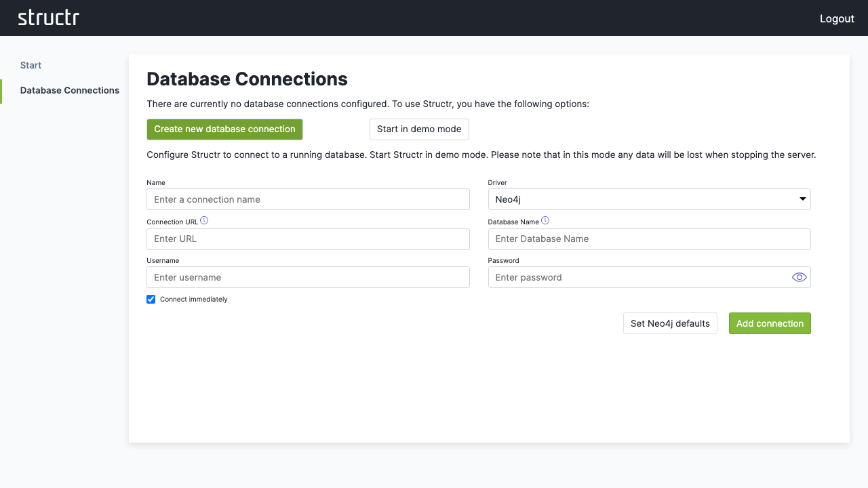Click the info icon beside Database Name
Viewport: 868px width, 488px height.
(545, 220)
